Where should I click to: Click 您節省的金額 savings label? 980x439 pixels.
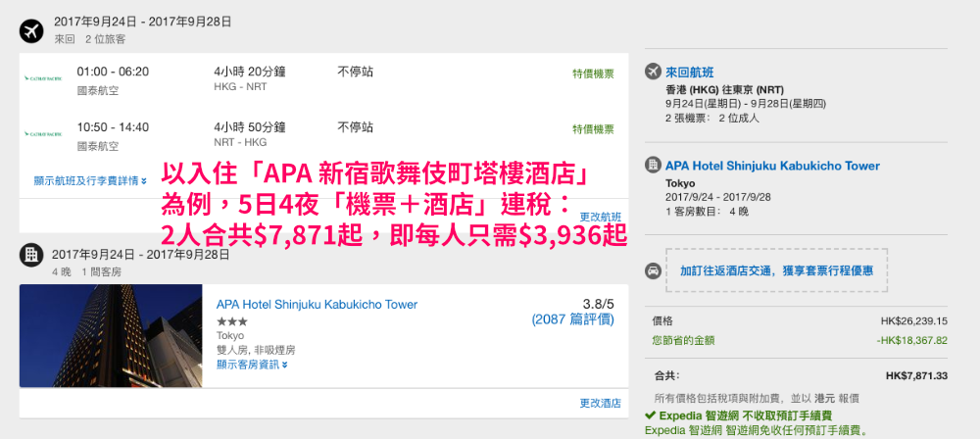[x=683, y=340]
